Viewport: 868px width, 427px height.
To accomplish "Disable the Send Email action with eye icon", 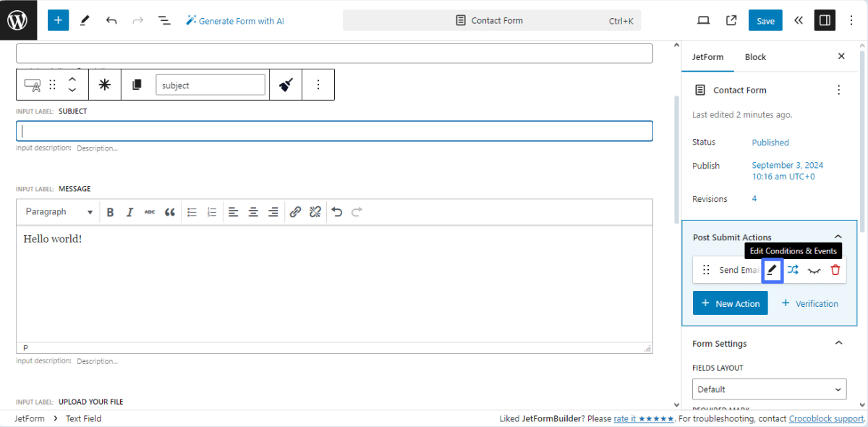I will click(814, 269).
